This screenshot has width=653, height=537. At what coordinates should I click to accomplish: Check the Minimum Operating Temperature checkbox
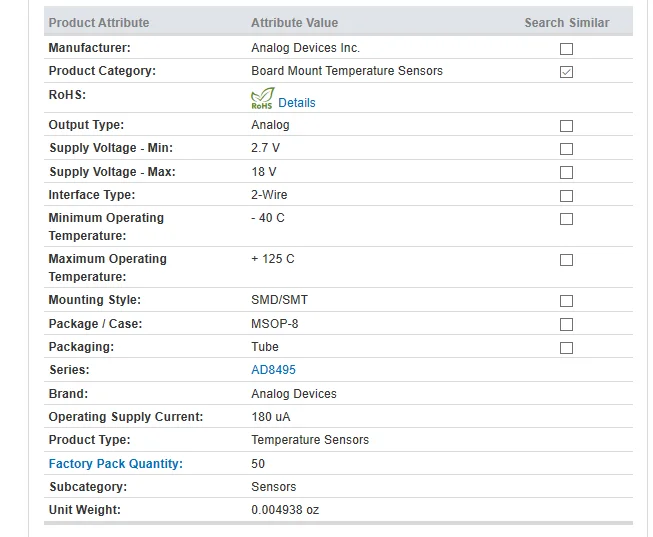tap(566, 219)
